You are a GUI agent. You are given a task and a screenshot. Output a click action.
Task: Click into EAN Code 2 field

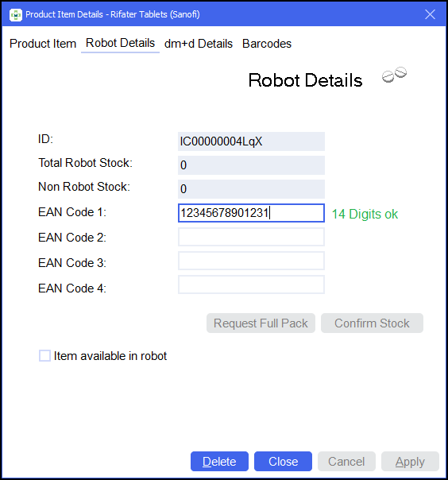point(251,237)
